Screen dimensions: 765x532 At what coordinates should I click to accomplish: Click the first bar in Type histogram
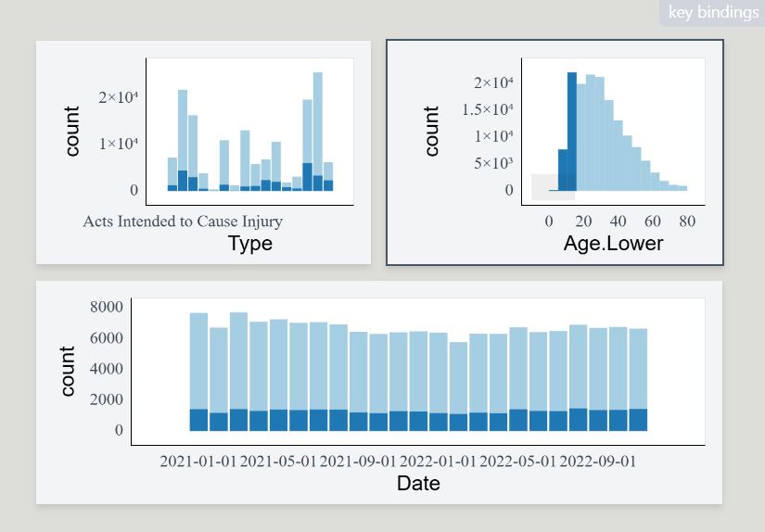tap(172, 174)
